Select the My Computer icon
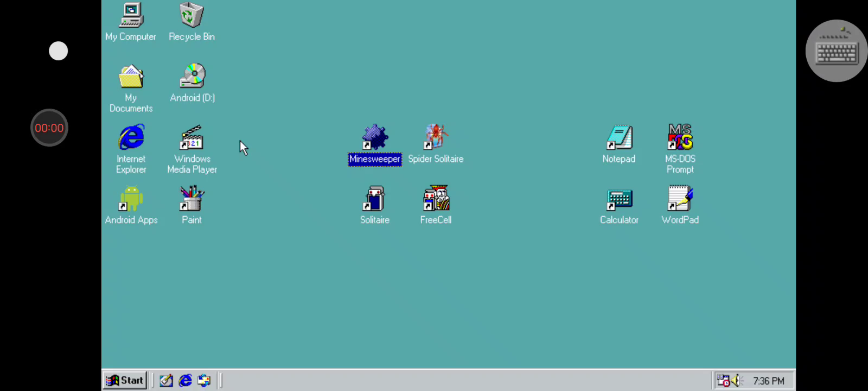 pos(131,16)
